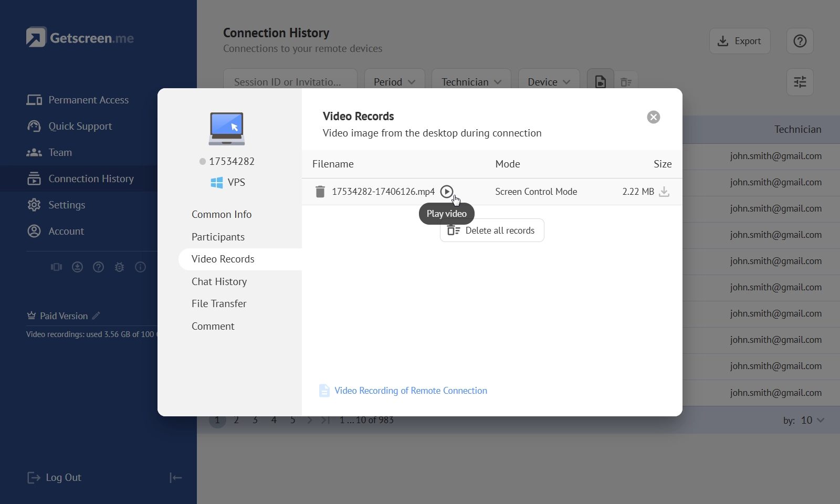Open the Participants tab
This screenshot has height=504, width=840.
218,237
